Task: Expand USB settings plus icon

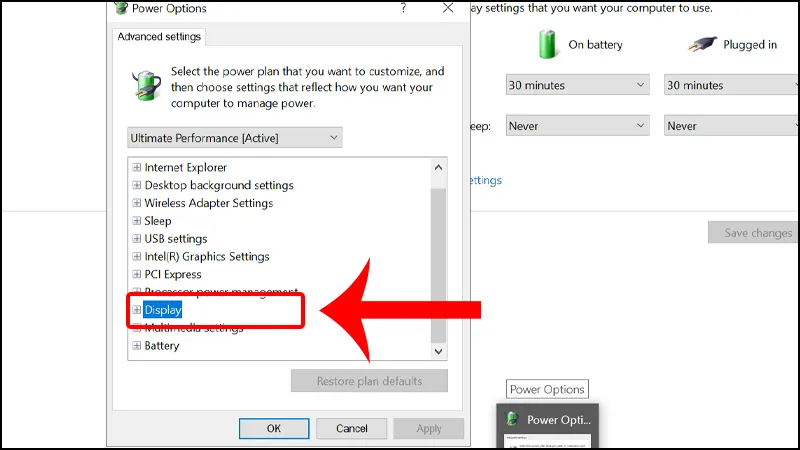Action: 137,239
